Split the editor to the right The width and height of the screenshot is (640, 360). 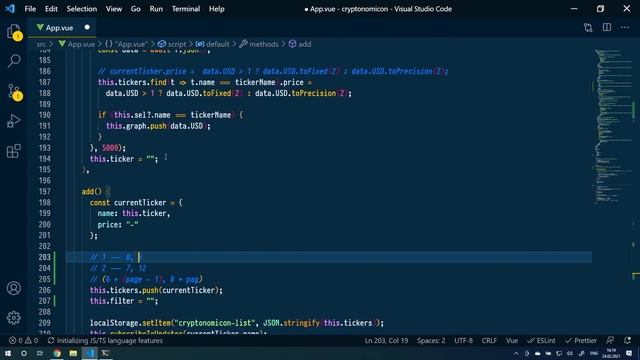pyautogui.click(x=607, y=27)
